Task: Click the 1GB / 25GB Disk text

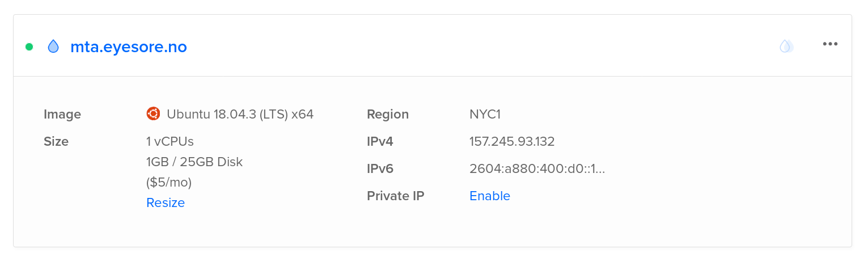Action: click(194, 162)
